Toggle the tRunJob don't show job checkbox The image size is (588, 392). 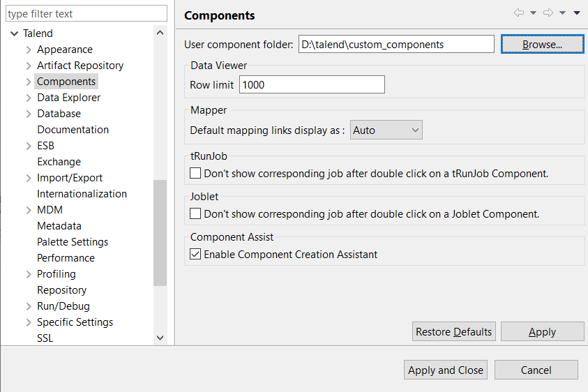point(195,173)
